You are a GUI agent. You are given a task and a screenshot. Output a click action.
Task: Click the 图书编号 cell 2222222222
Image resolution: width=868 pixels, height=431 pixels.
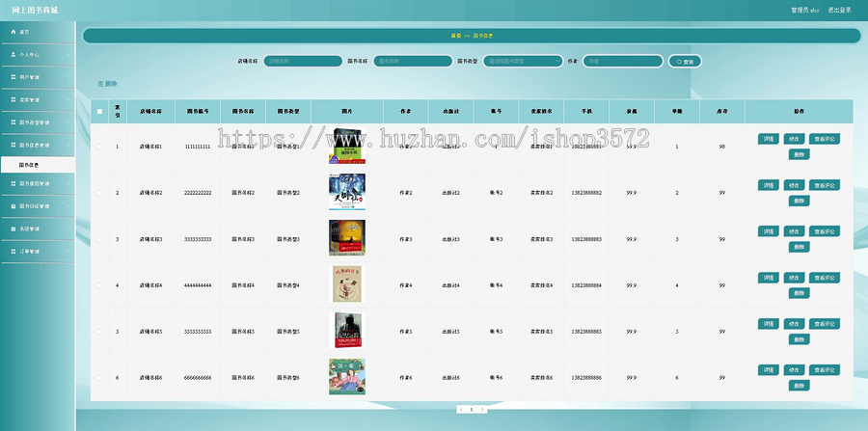click(x=198, y=193)
